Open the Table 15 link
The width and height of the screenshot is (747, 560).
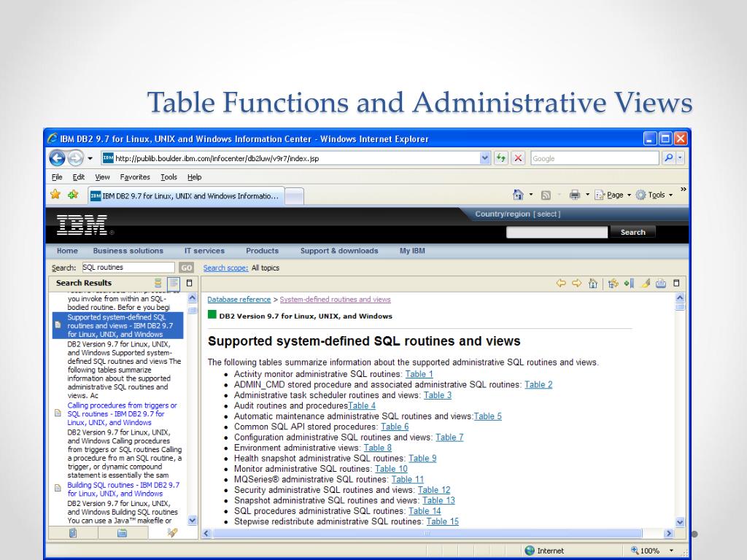[x=443, y=521]
